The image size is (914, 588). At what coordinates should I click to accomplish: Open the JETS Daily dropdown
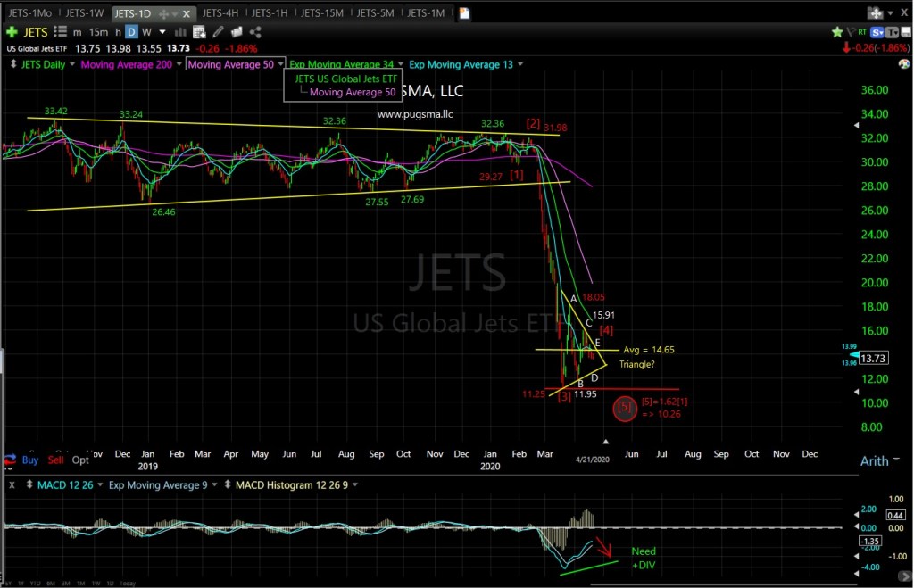(72, 64)
